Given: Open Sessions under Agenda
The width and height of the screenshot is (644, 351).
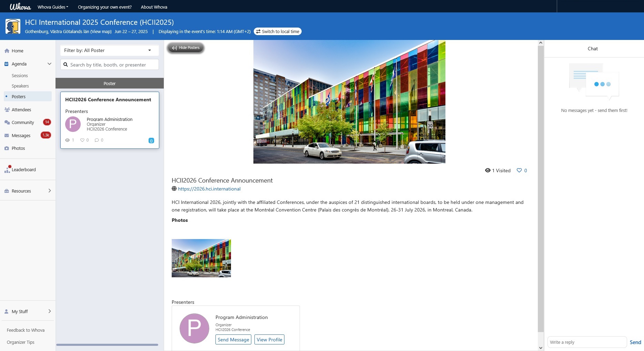Looking at the screenshot, I should pyautogui.click(x=20, y=75).
